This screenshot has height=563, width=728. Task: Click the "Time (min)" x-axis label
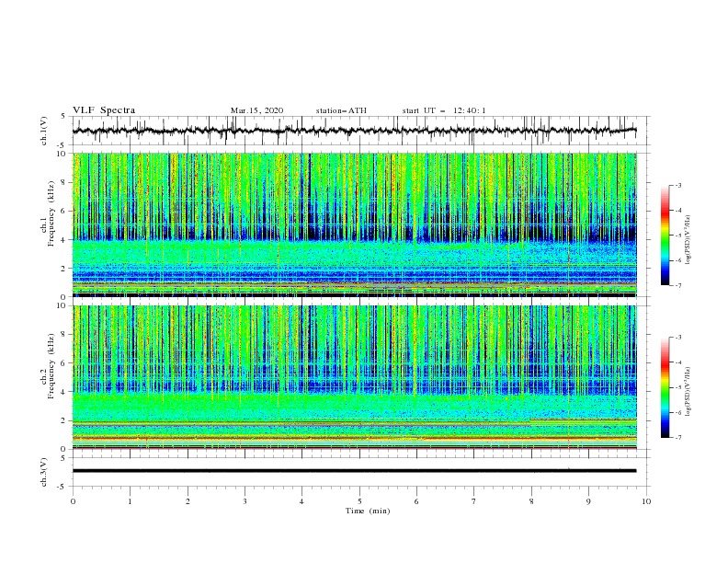(x=368, y=511)
